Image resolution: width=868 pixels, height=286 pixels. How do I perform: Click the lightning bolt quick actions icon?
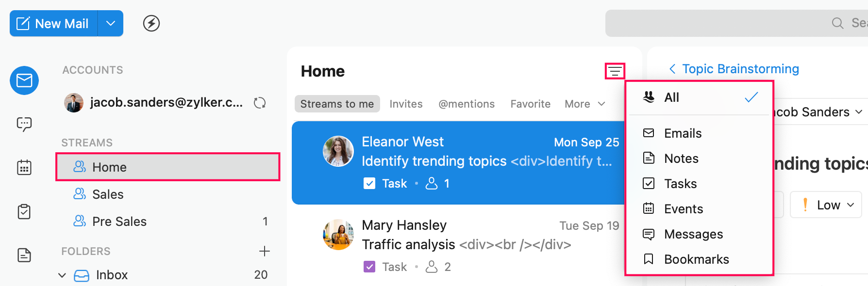(151, 23)
